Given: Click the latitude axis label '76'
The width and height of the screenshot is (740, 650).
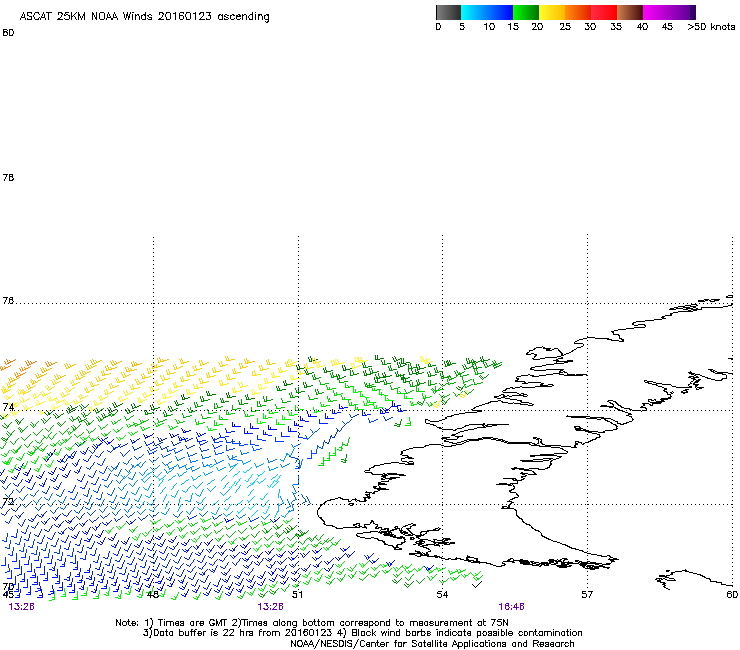Looking at the screenshot, I should pyautogui.click(x=8, y=301).
